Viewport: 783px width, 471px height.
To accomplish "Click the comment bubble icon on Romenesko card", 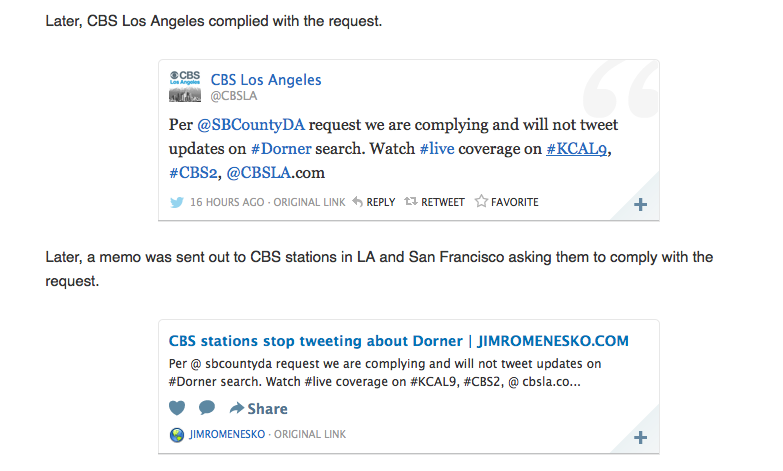I will click(x=207, y=408).
